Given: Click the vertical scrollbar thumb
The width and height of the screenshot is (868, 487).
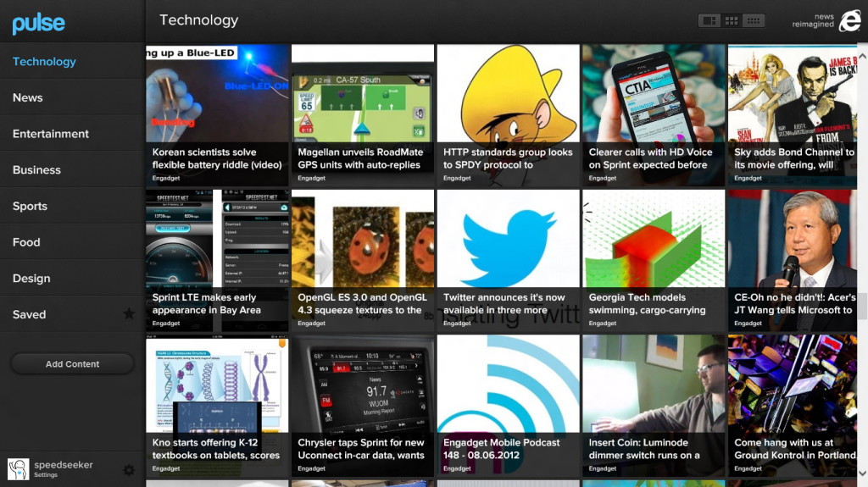Looking at the screenshot, I should click(862, 307).
